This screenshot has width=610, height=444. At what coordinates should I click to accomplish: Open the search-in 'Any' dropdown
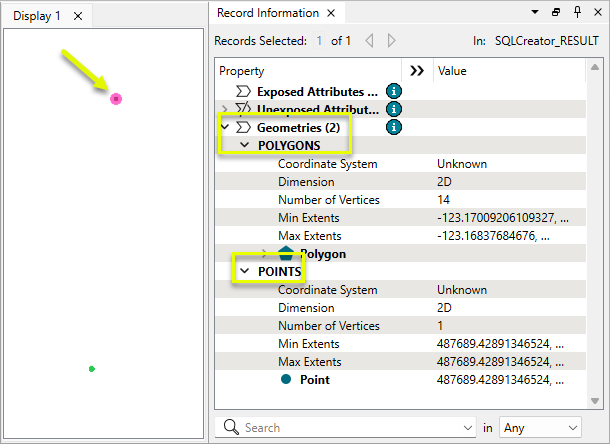(x=540, y=427)
